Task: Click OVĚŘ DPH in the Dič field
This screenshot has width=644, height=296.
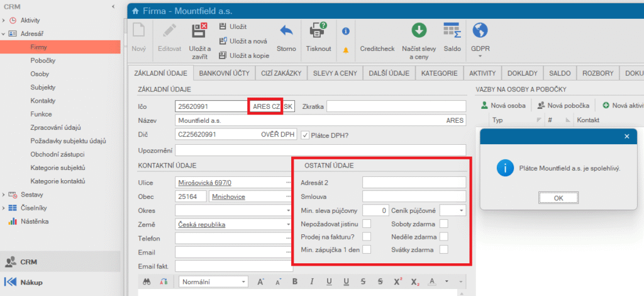Action: [x=277, y=134]
